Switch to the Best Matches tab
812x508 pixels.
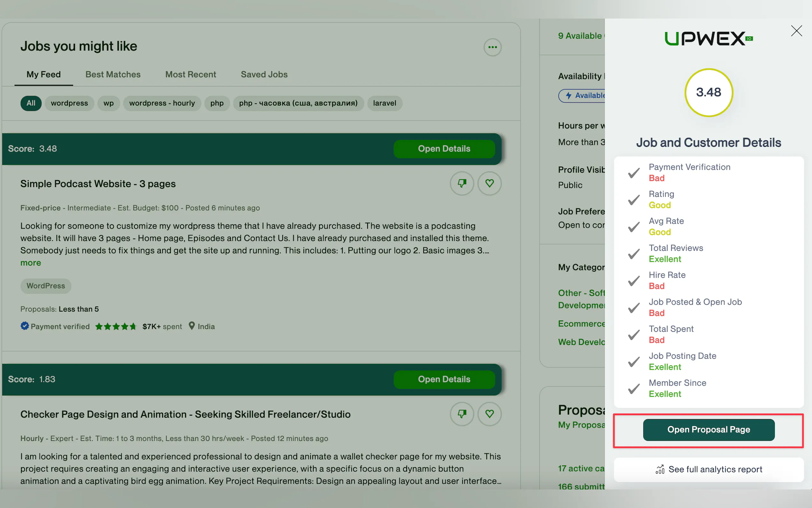coord(113,74)
